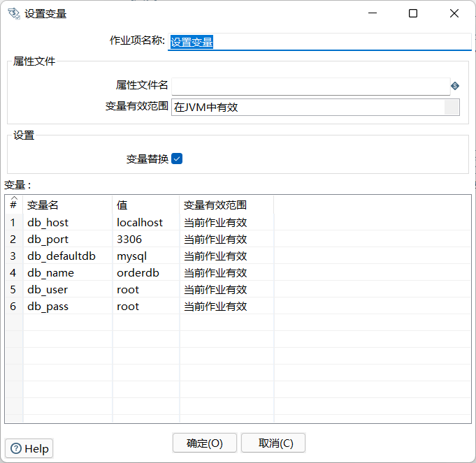
Task: Open scope cell 当前作业有效 for db_pass
Action: coord(226,306)
